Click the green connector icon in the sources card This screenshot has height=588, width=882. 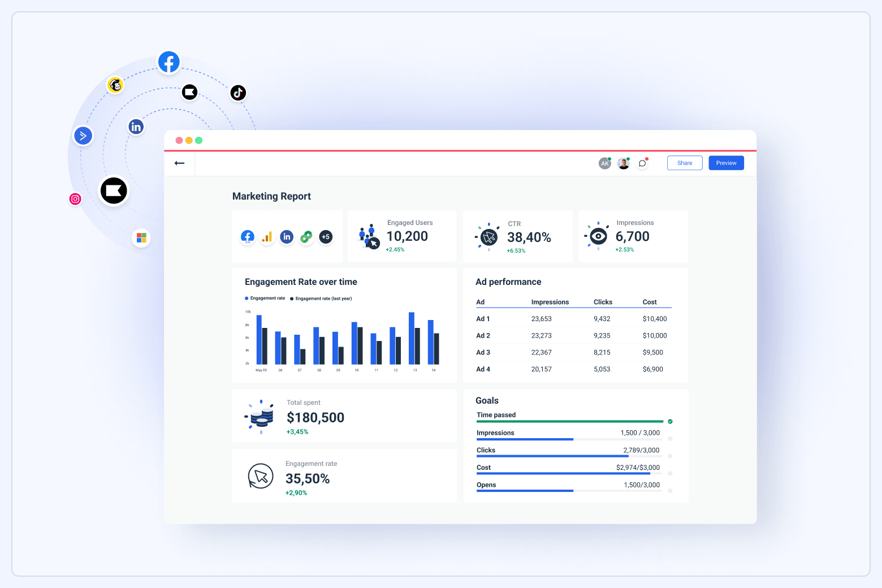(x=306, y=236)
